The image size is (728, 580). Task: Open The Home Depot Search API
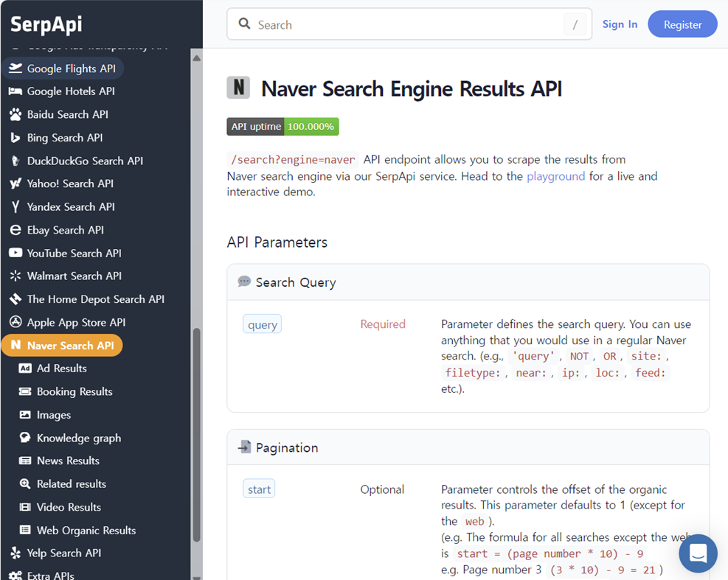(x=96, y=299)
